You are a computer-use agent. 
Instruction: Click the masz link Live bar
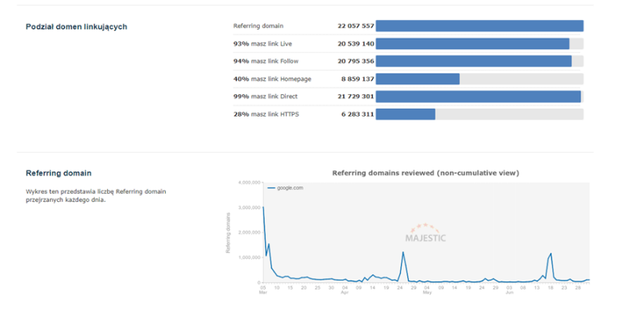click(x=473, y=43)
